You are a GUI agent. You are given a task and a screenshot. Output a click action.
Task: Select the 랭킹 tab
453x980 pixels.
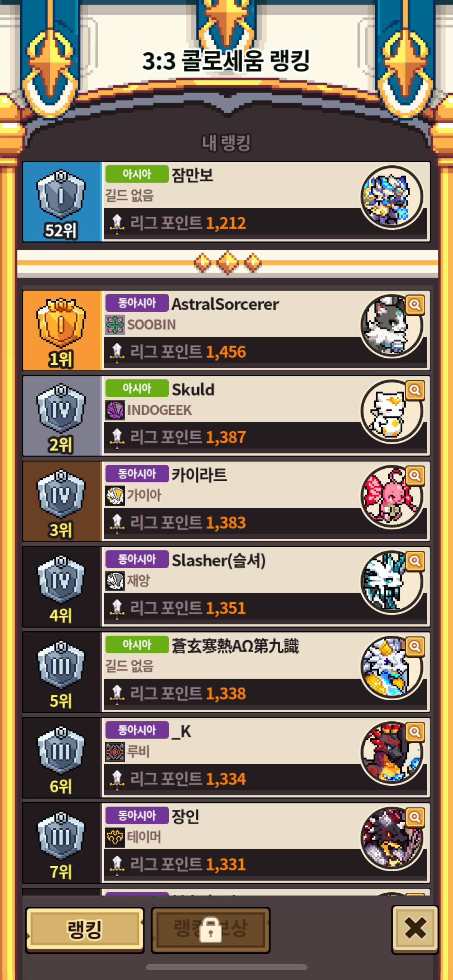85,930
